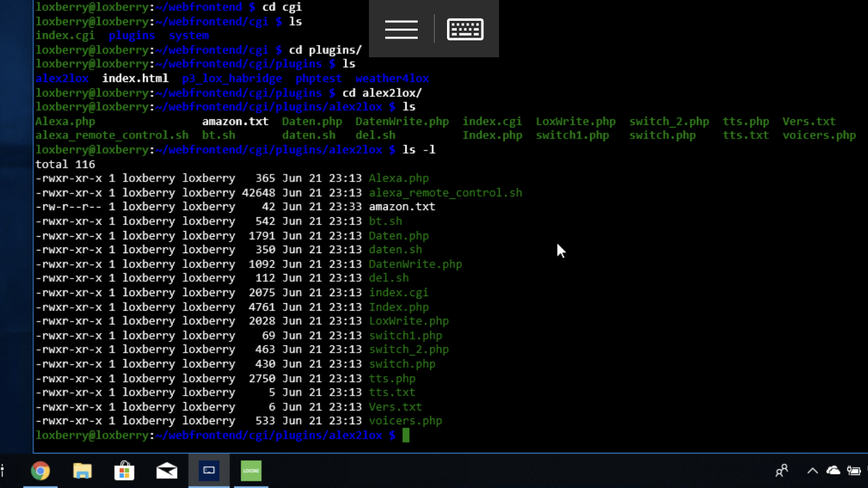Image resolution: width=868 pixels, height=488 pixels.
Task: Click the green cursor at the last prompt
Action: coord(405,435)
